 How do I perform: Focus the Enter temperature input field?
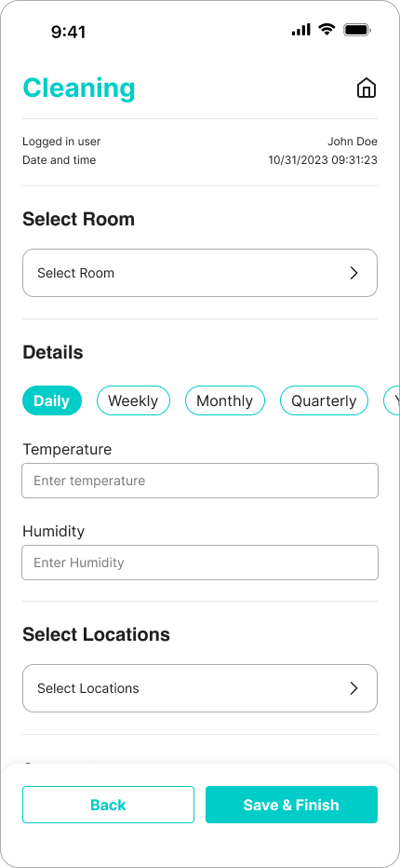click(200, 481)
